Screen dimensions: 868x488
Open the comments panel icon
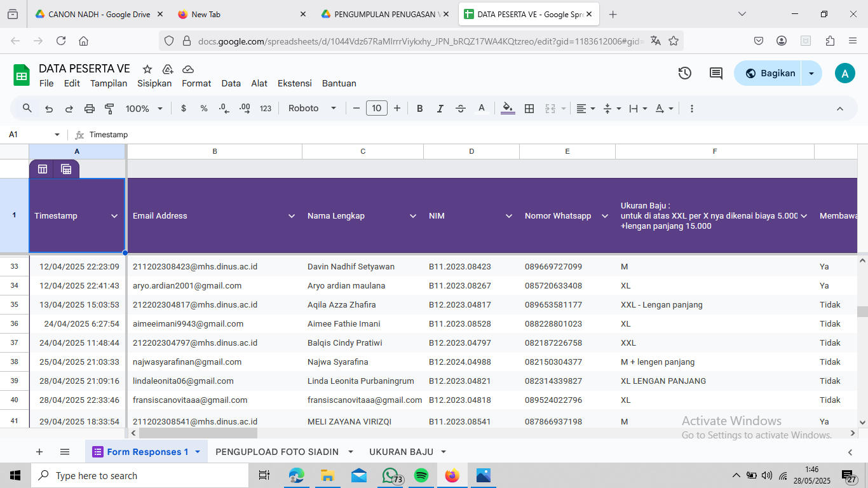pyautogui.click(x=716, y=73)
